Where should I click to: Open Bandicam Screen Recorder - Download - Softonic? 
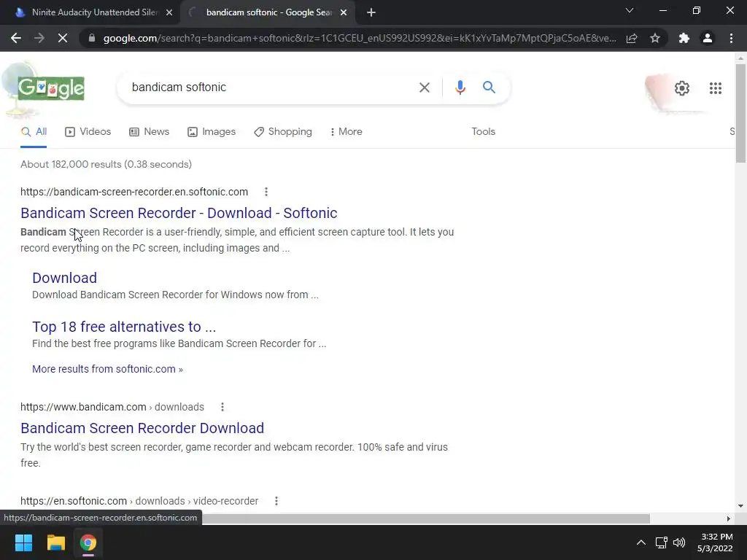[x=179, y=213]
